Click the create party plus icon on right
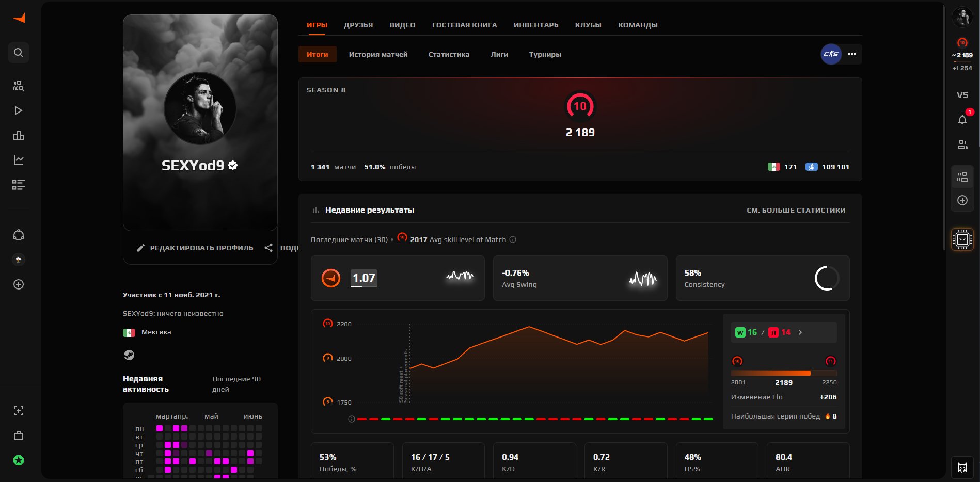The image size is (980, 482). pyautogui.click(x=962, y=200)
